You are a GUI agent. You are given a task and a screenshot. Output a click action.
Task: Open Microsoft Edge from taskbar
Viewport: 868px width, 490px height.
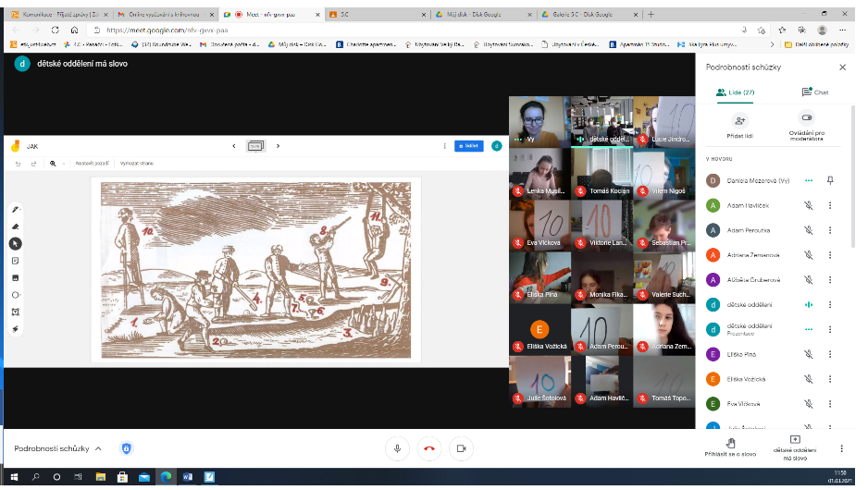point(166,477)
